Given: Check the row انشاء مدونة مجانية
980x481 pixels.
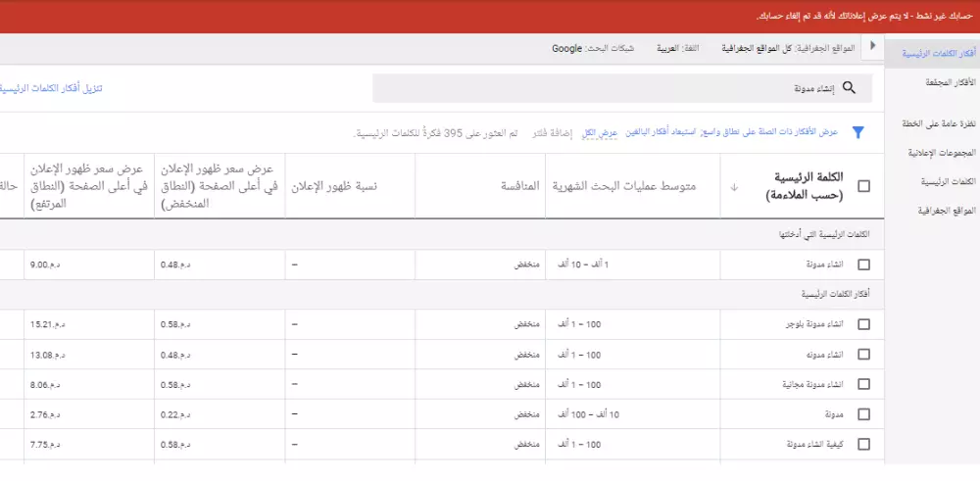Looking at the screenshot, I should [863, 384].
